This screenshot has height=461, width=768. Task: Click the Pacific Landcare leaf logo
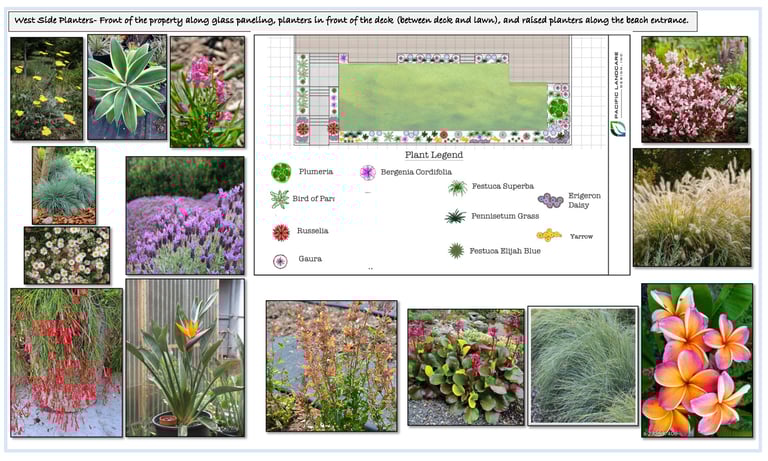[618, 128]
